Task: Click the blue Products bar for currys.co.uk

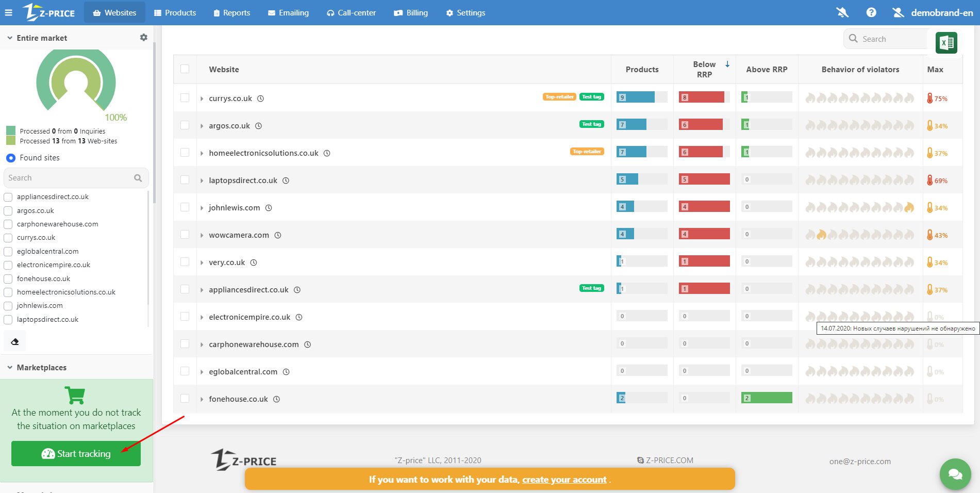Action: tap(636, 97)
